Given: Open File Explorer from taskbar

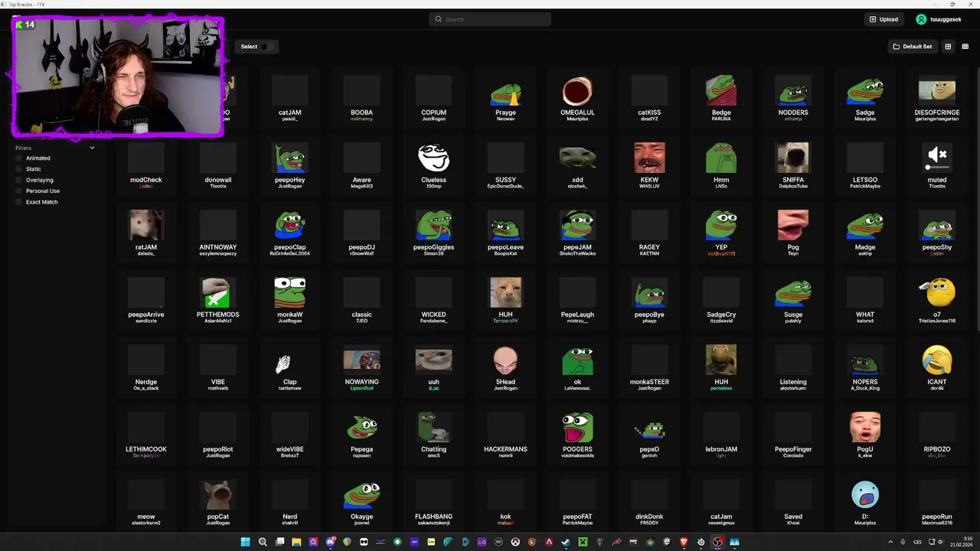Looking at the screenshot, I should 296,542.
